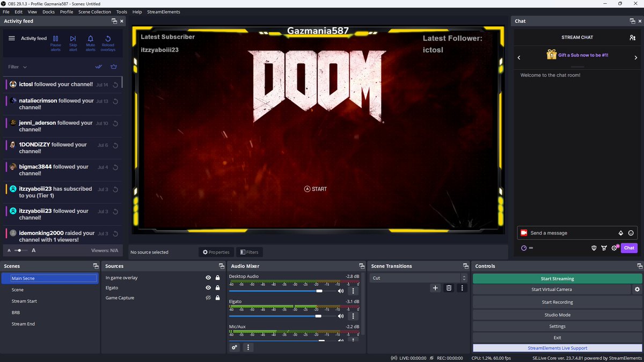644x362 pixels.
Task: Open the Cut transition dropdown
Action: (419, 278)
